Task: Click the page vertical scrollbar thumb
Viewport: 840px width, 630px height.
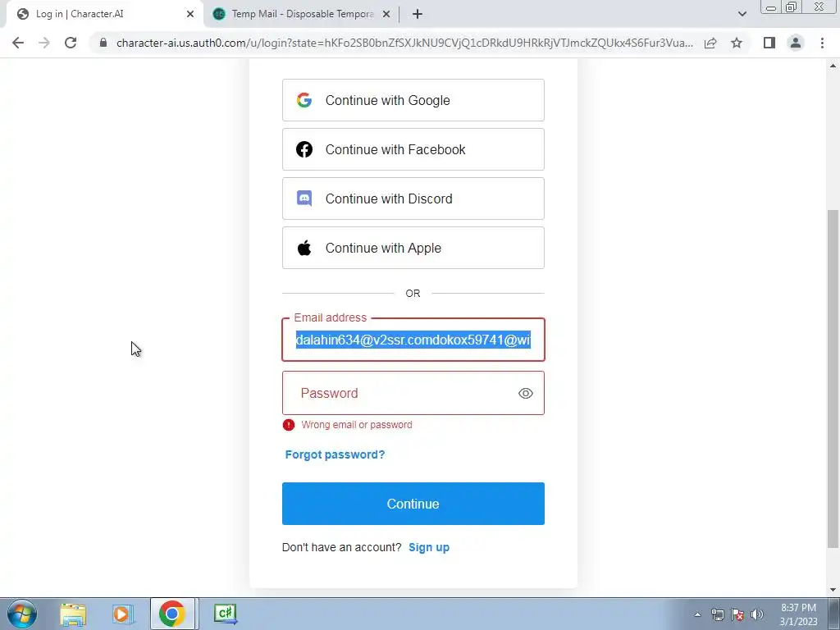Action: [833, 379]
